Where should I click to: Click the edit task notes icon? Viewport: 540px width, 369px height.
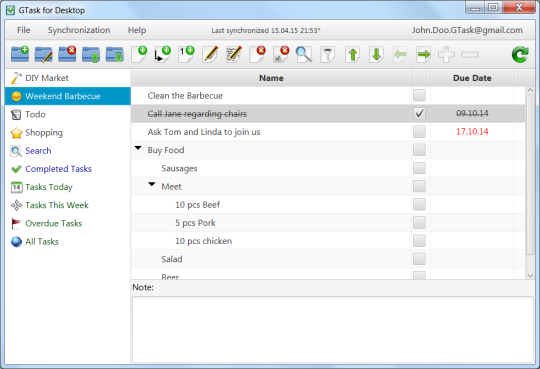tap(234, 54)
